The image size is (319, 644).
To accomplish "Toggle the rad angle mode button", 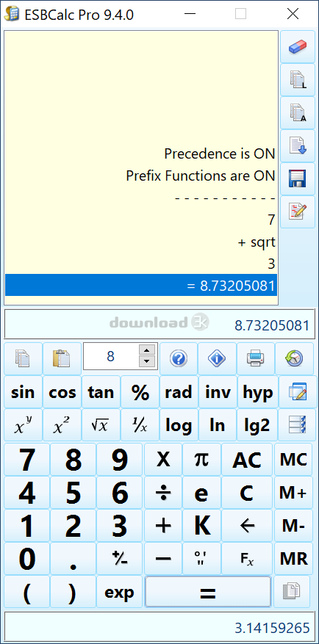I will pyautogui.click(x=179, y=392).
